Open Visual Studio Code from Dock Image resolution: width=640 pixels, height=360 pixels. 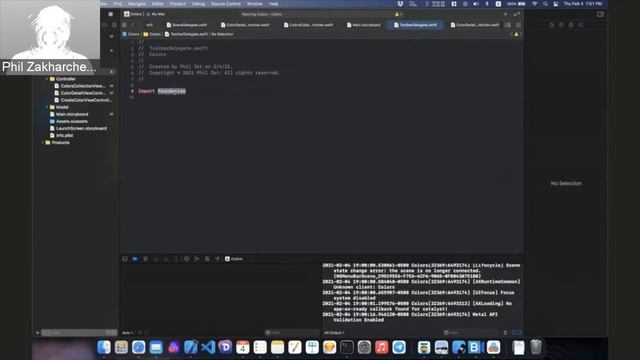(x=208, y=347)
